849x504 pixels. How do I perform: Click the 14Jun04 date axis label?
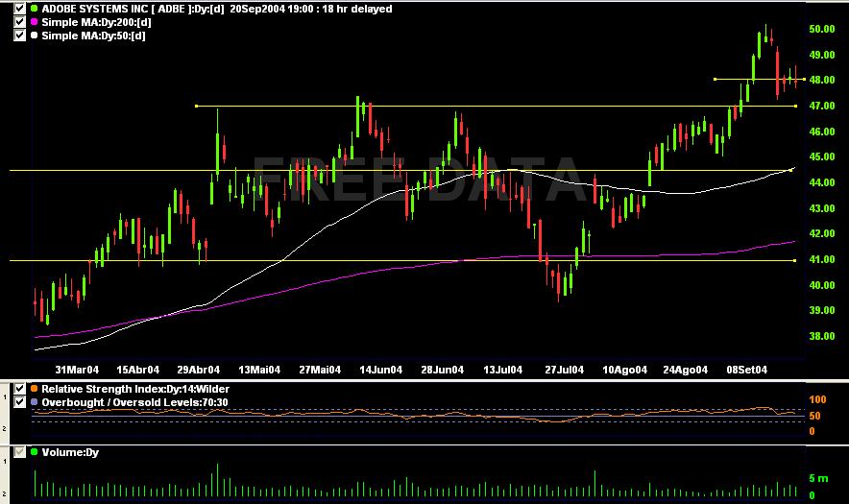coord(381,370)
